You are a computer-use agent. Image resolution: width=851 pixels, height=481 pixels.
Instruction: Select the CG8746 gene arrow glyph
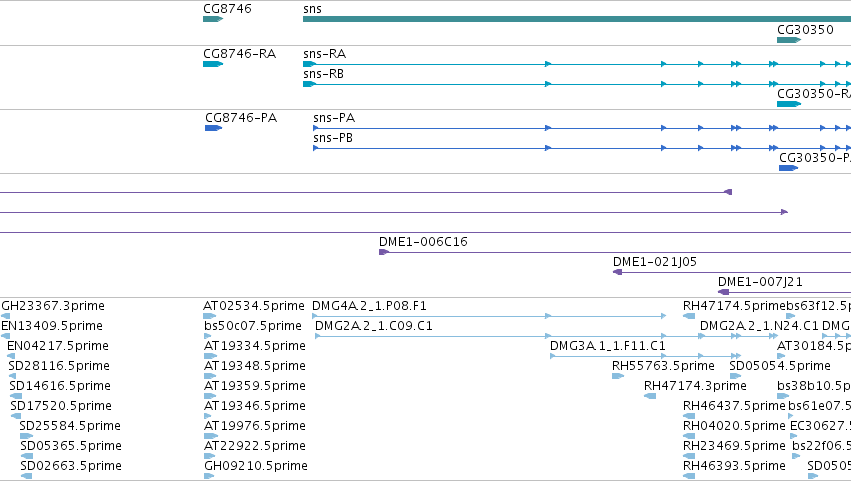pos(213,19)
